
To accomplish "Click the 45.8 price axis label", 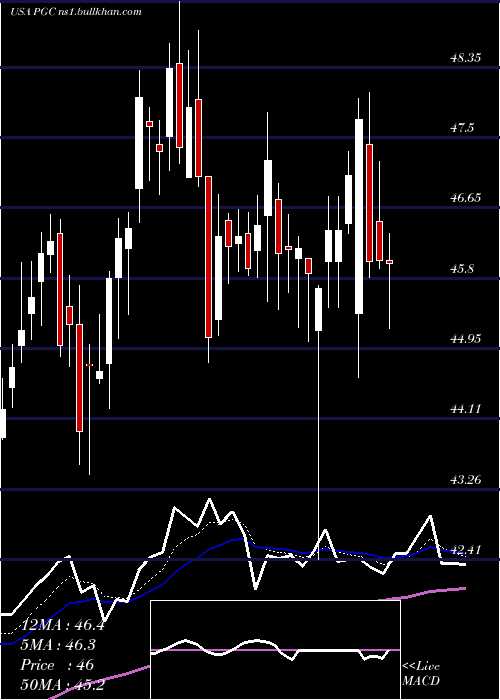I will click(462, 269).
